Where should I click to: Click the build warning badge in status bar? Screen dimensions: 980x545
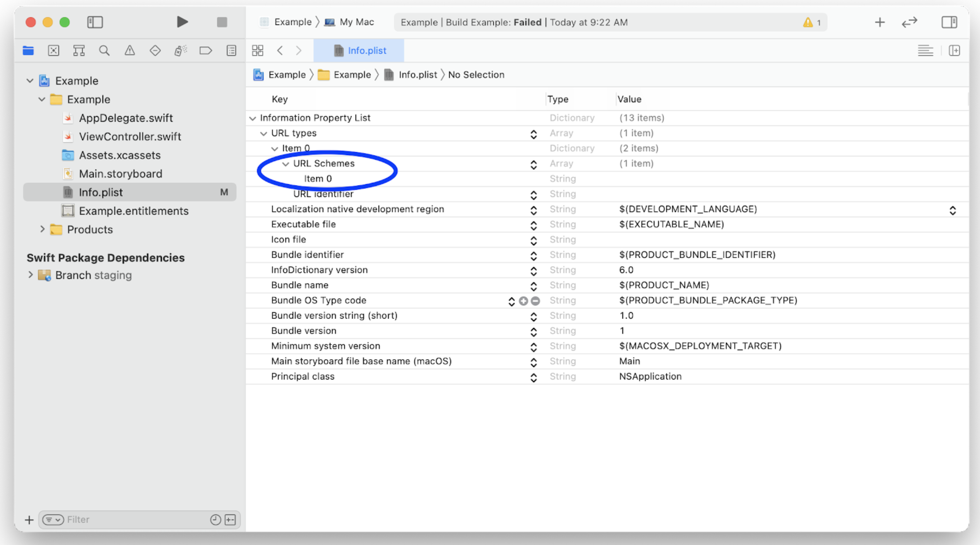click(x=812, y=22)
